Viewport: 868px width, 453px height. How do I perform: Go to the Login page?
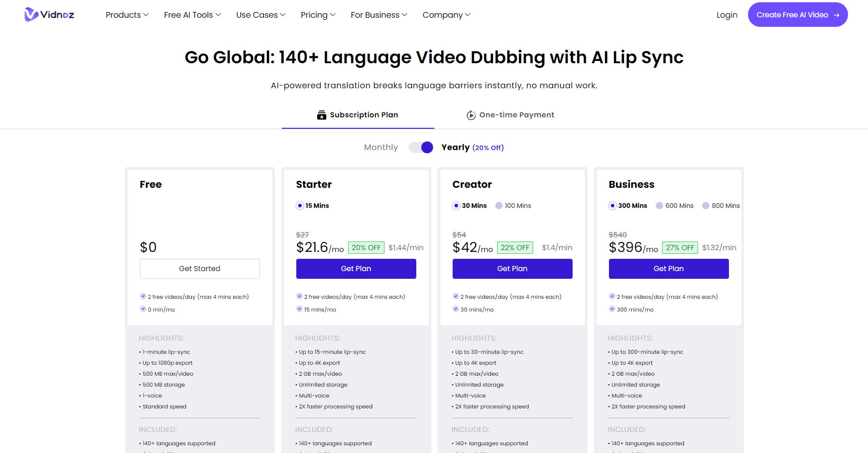click(727, 15)
